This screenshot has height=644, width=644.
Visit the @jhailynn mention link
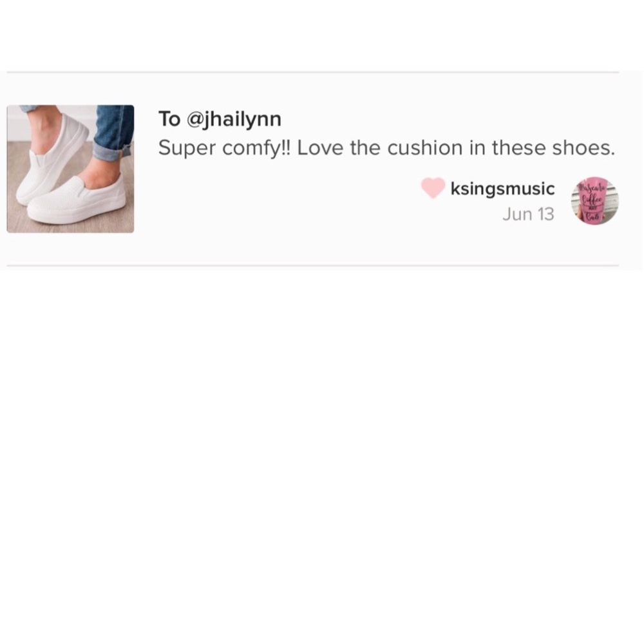(234, 120)
